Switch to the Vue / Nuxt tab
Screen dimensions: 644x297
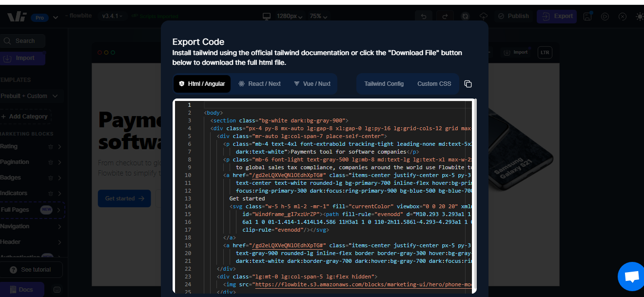pyautogui.click(x=312, y=84)
